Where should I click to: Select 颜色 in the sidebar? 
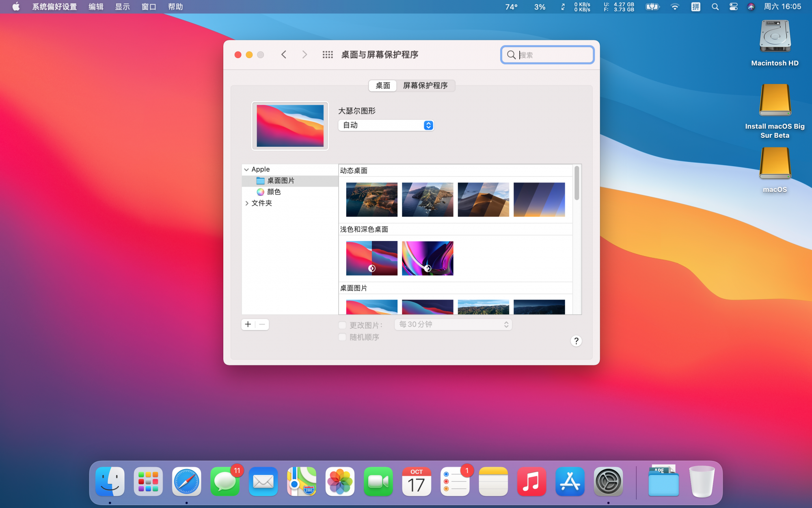290,192
